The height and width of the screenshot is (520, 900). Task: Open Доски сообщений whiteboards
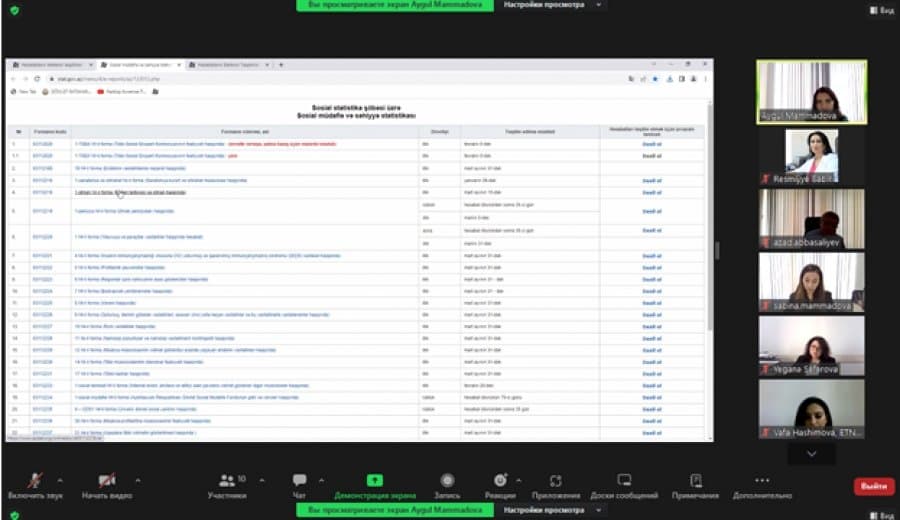click(624, 485)
